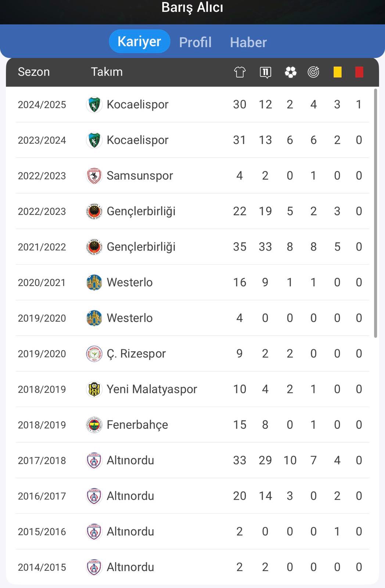Open Gençlerbirliği 2021/2022 team link
This screenshot has width=385, height=588.
tap(141, 247)
